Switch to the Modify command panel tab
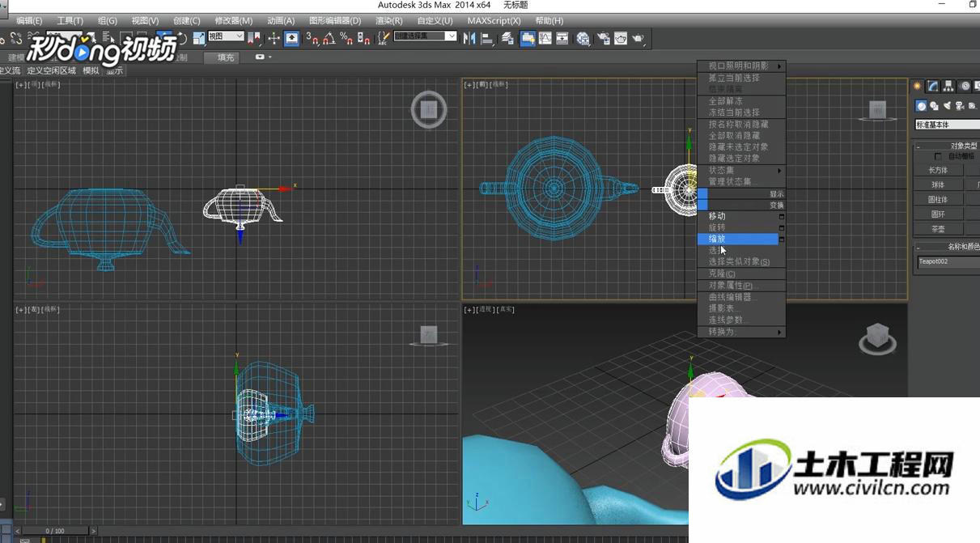This screenshot has width=980, height=543. click(x=933, y=86)
